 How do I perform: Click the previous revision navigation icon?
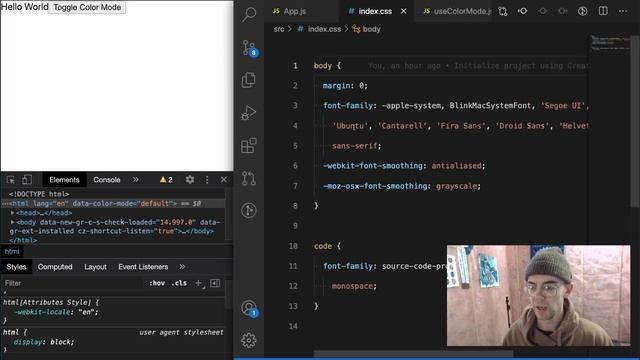coord(542,11)
